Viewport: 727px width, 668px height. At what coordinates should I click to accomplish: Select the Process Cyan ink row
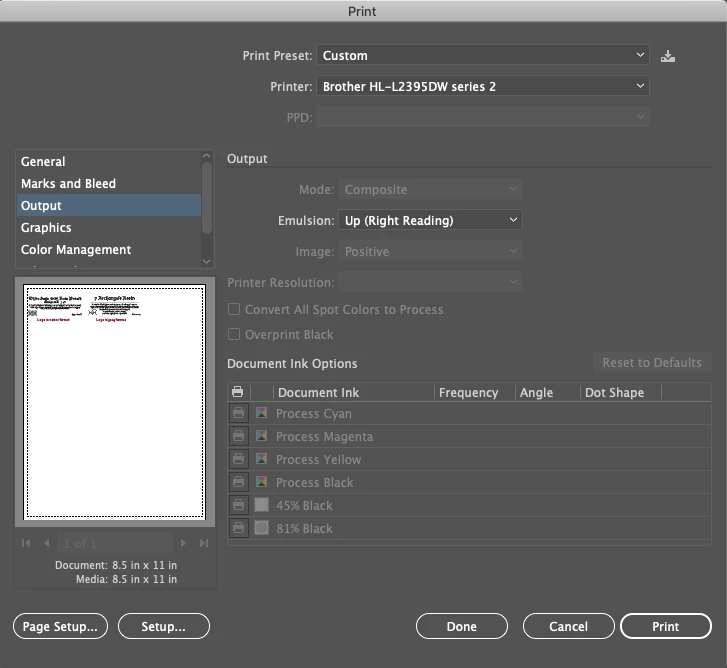point(469,413)
